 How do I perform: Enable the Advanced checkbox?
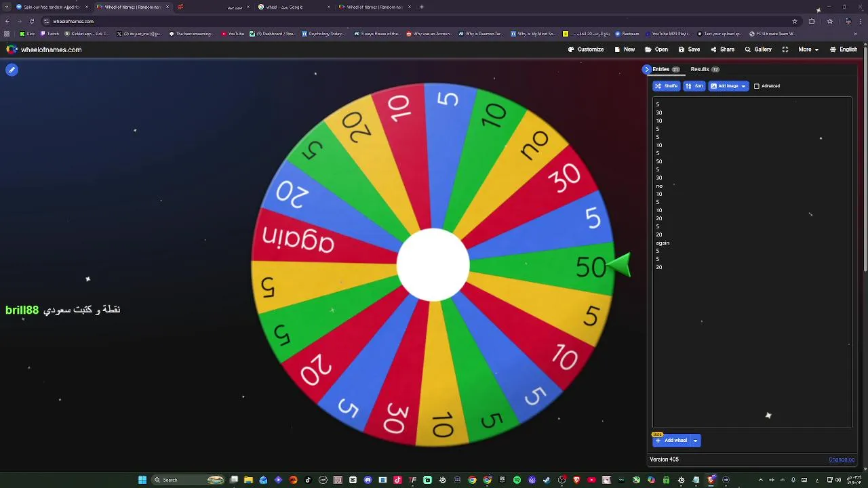point(757,86)
